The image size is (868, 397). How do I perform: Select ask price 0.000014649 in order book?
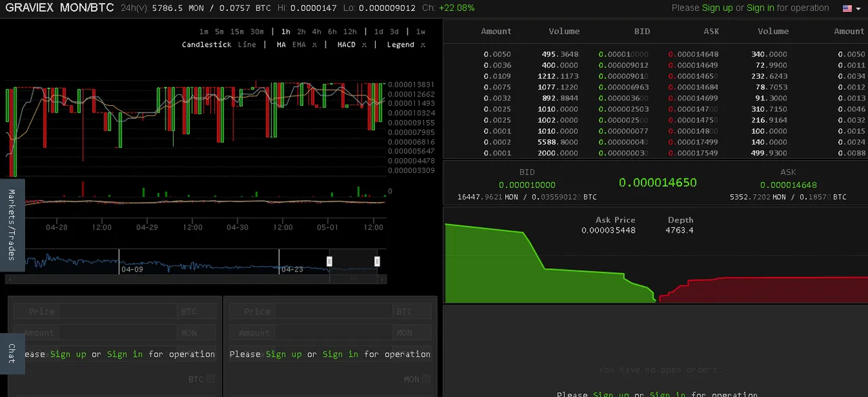[x=693, y=65]
